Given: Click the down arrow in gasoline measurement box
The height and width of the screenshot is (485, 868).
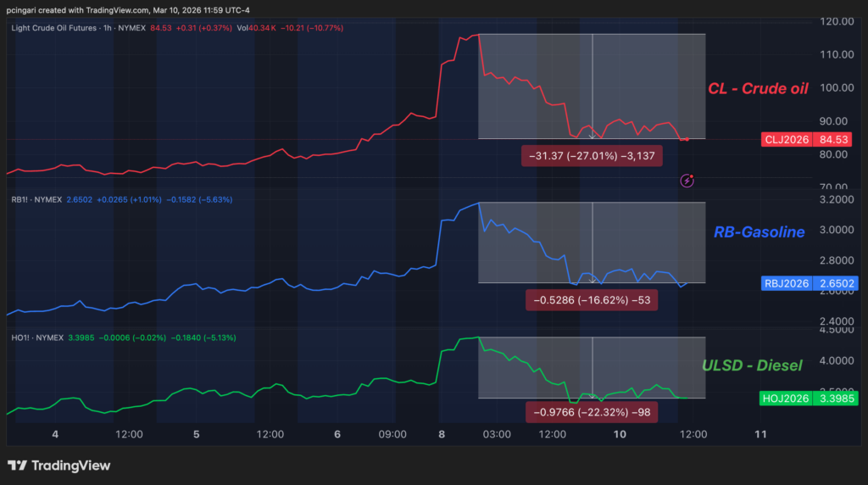Looking at the screenshot, I should 592,279.
